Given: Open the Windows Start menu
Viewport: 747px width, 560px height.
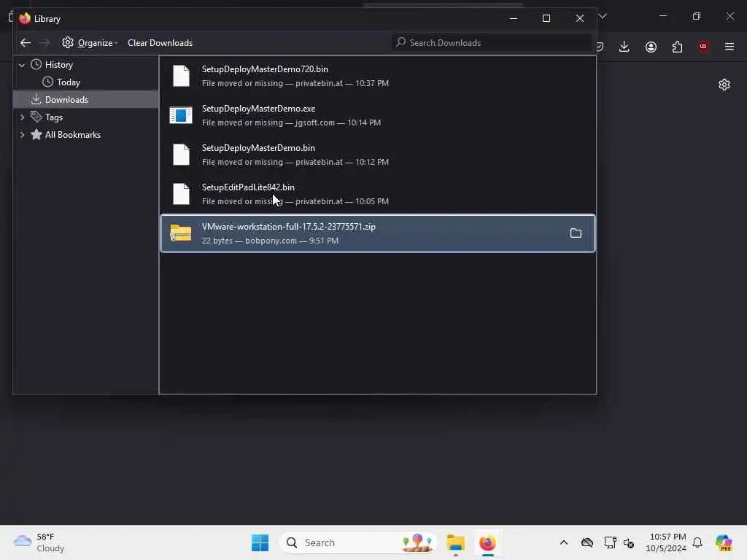Looking at the screenshot, I should 260,542.
